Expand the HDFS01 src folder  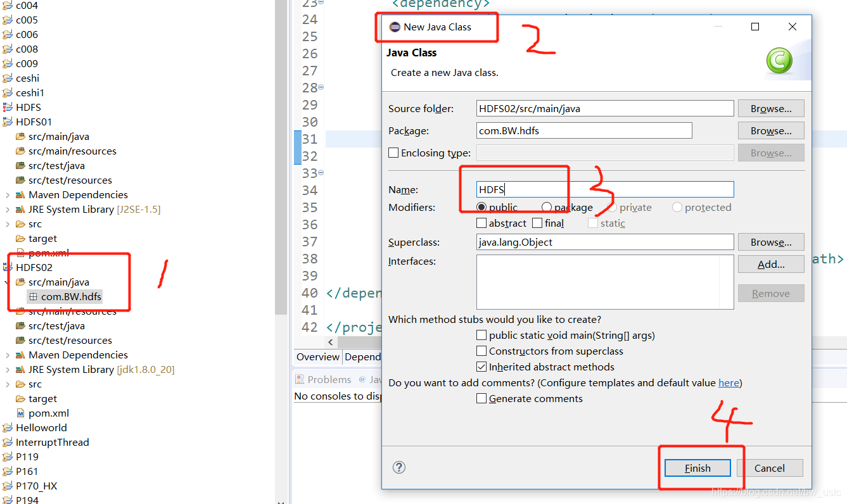(8, 224)
